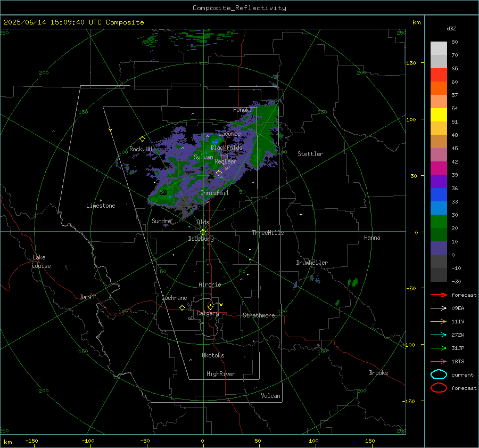The image size is (479, 448).
Task: Click the red forecast ellipse in the legend
Action: 439,388
